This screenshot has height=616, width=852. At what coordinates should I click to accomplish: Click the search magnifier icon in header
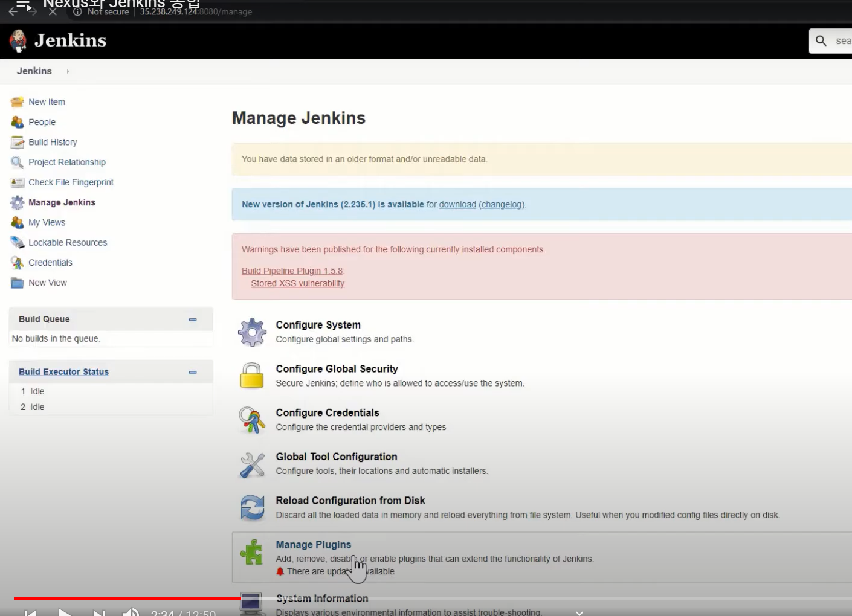[x=821, y=40]
